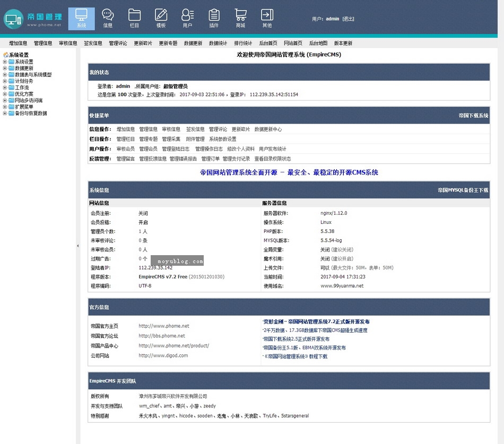Viewport: 504px width, 444px height.
Task: Click the folder icon of 扩展菜单 tree node
Action: pos(11,107)
